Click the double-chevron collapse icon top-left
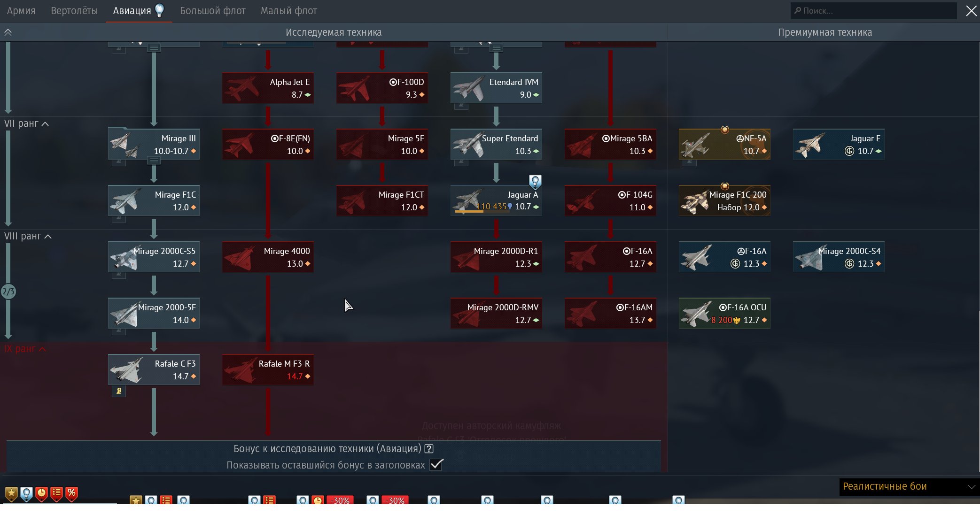 (8, 32)
